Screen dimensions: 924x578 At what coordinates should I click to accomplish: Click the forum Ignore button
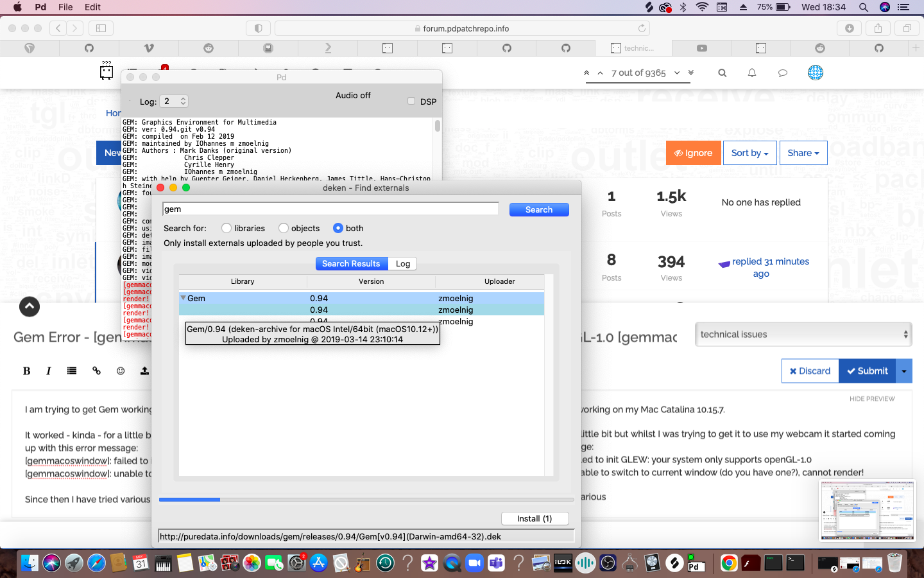[x=693, y=153]
